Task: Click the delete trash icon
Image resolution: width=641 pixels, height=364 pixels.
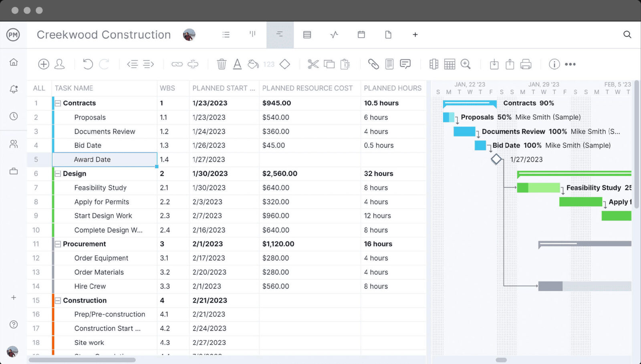Action: click(x=221, y=64)
